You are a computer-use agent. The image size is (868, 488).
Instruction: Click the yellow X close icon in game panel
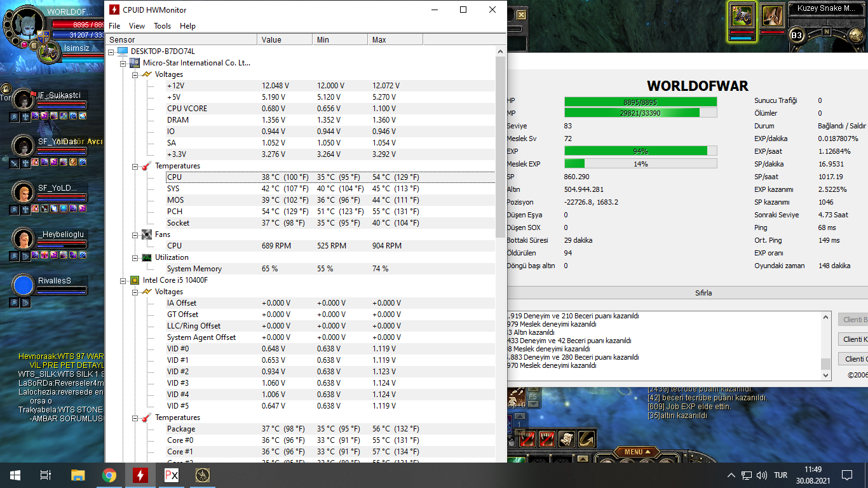tap(521, 15)
